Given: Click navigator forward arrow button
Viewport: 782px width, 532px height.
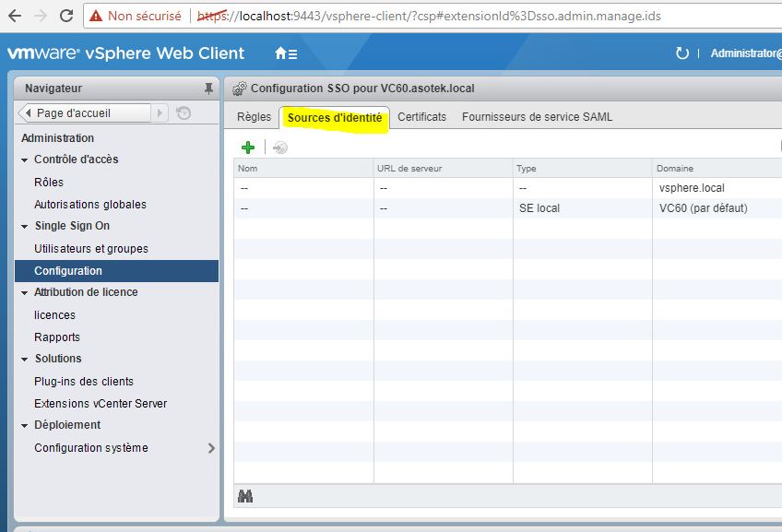Looking at the screenshot, I should tap(160, 113).
